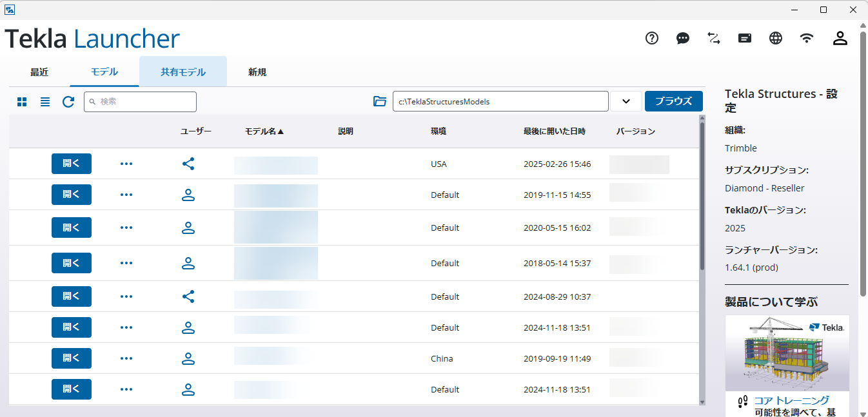Sort by the モデル名 column header

[x=264, y=131]
